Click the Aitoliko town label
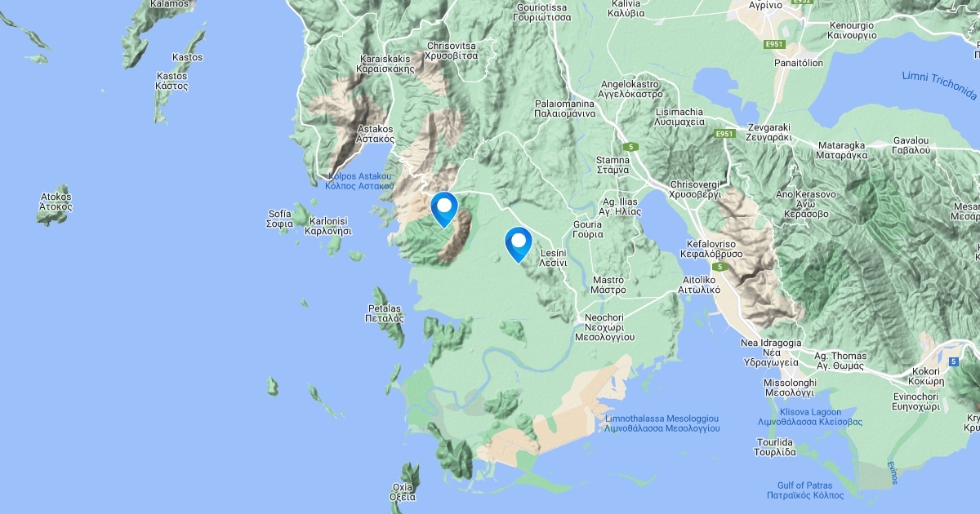 pyautogui.click(x=700, y=284)
